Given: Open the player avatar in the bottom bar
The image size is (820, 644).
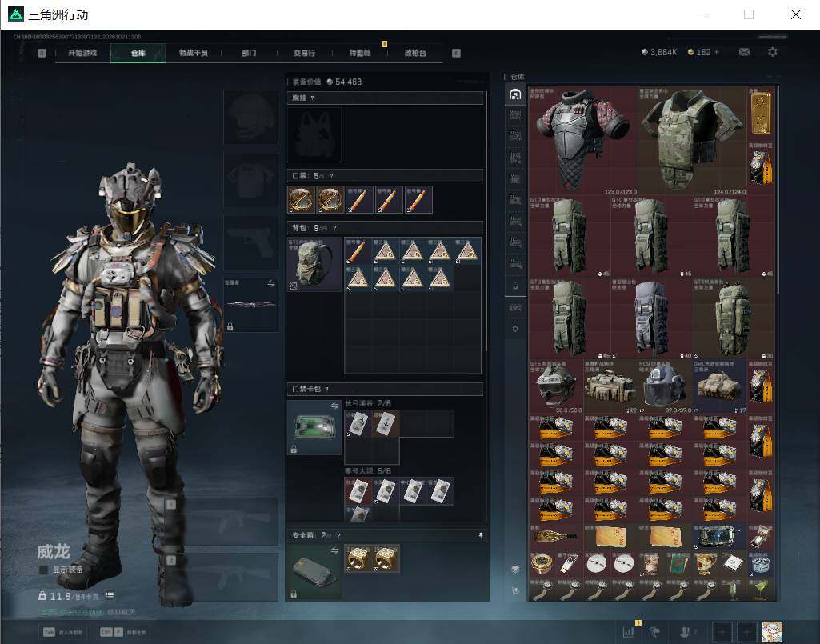Looking at the screenshot, I should [x=772, y=631].
